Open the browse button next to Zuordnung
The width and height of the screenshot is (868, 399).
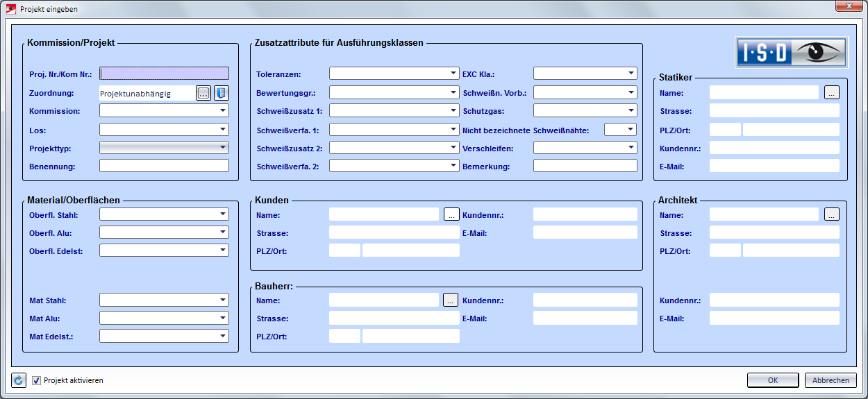(x=203, y=93)
